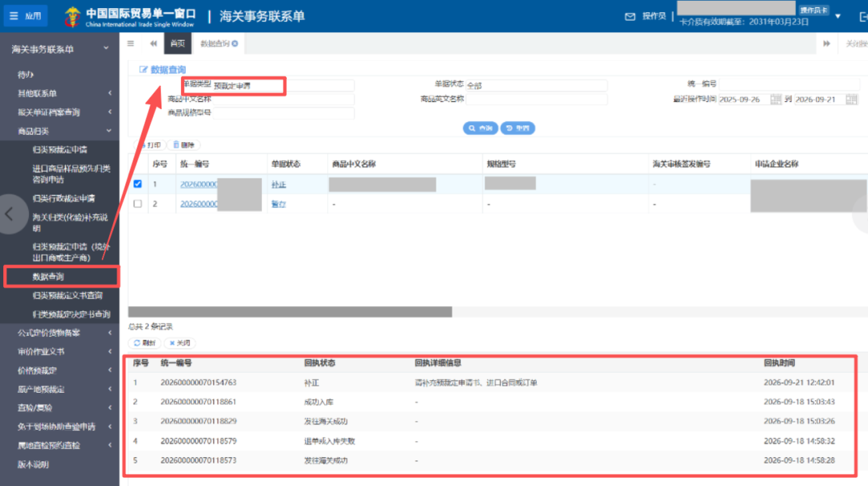Close the 数据查询 tab via its x icon
This screenshot has height=486, width=868.
tap(235, 43)
